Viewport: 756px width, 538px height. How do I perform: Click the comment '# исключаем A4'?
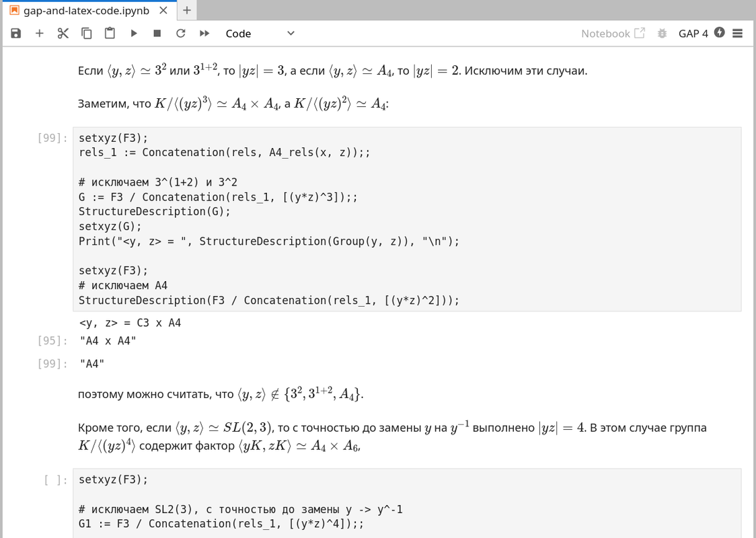pos(123,285)
